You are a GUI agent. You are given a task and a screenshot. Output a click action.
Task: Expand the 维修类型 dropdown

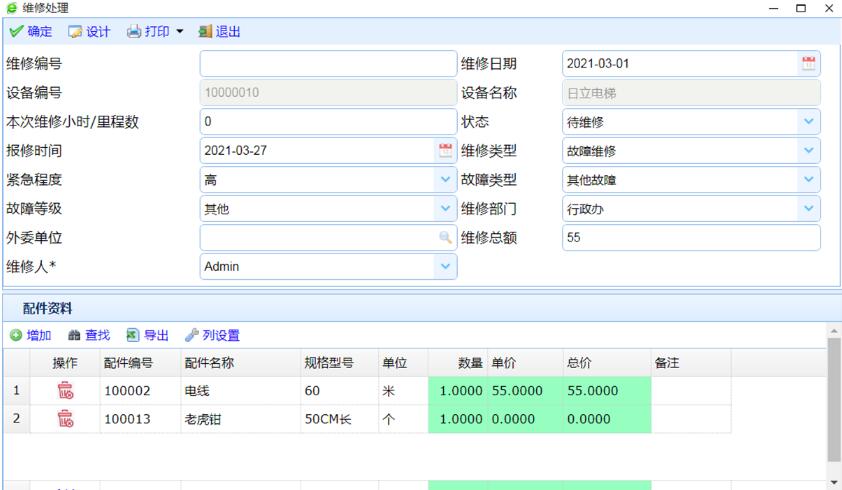(x=808, y=151)
